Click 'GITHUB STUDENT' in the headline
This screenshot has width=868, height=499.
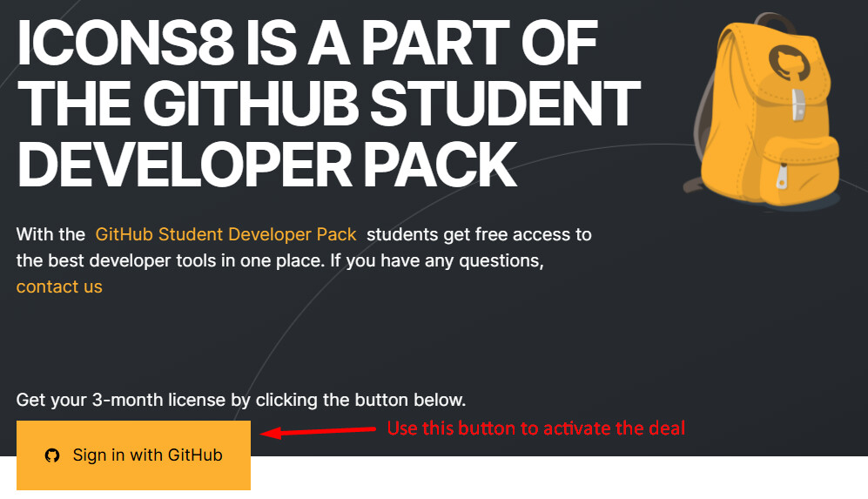click(392, 104)
